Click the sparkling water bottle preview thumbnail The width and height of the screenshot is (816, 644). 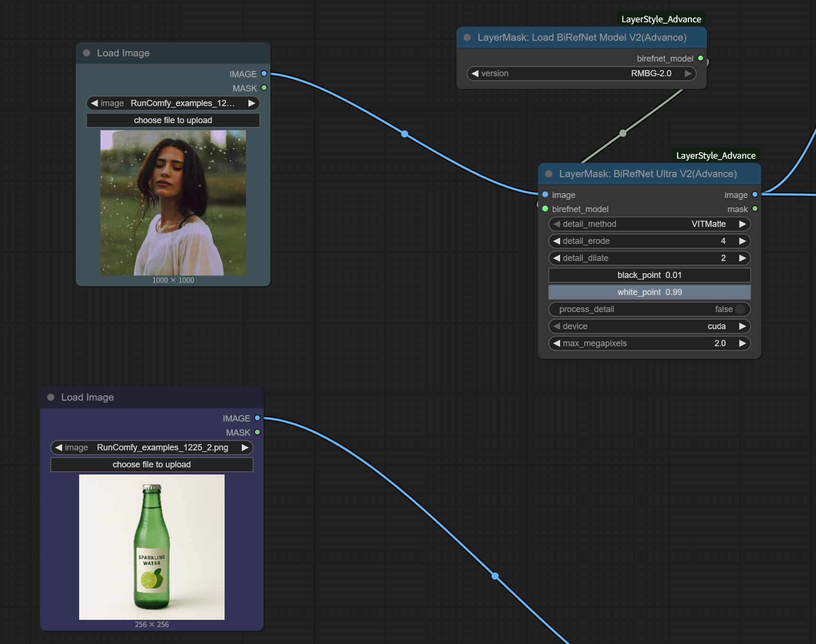point(152,547)
